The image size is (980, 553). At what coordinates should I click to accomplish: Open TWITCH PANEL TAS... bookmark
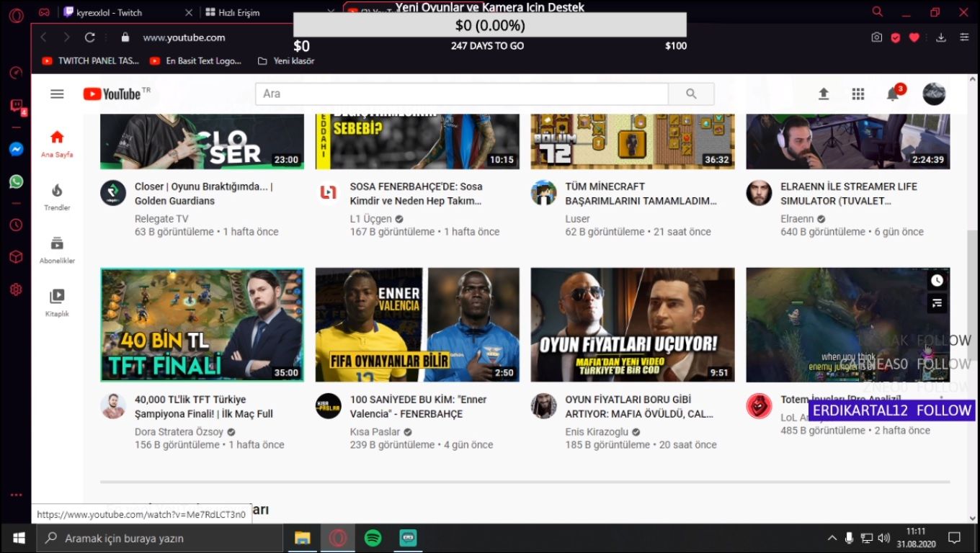point(90,61)
